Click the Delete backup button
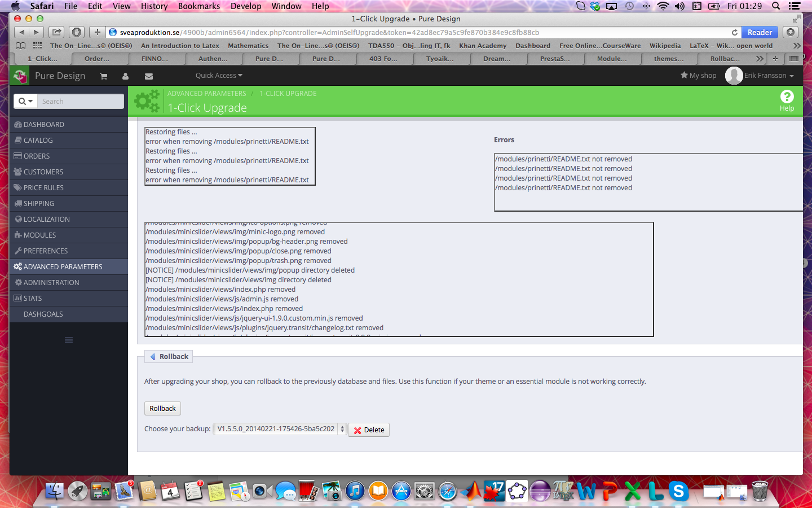The height and width of the screenshot is (508, 812). click(x=369, y=430)
